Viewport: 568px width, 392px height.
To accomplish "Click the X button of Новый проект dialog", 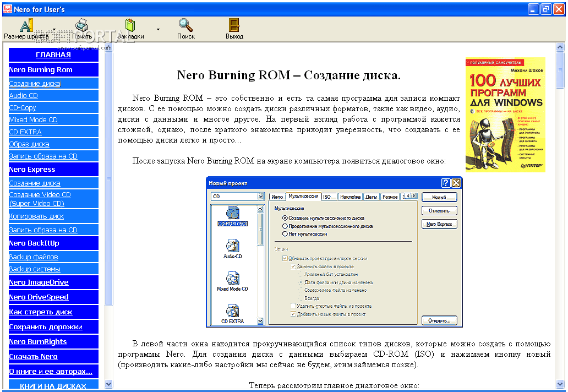I will coord(456,183).
